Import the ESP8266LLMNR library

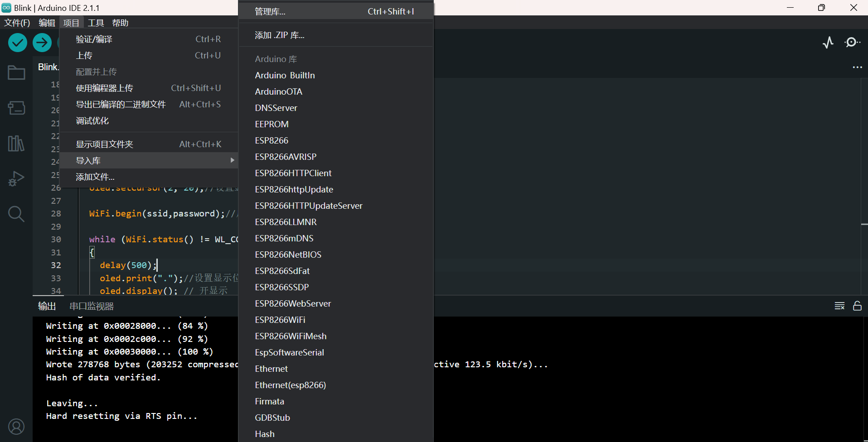coord(336,222)
